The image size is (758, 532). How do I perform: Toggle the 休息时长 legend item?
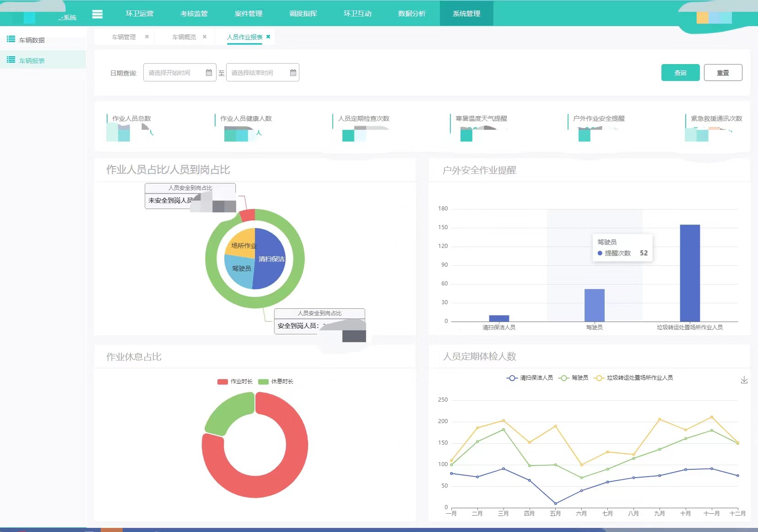[x=276, y=382]
